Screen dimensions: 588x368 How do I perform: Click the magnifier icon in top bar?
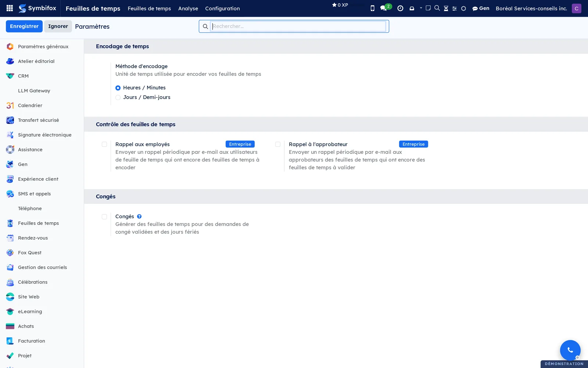[x=437, y=8]
